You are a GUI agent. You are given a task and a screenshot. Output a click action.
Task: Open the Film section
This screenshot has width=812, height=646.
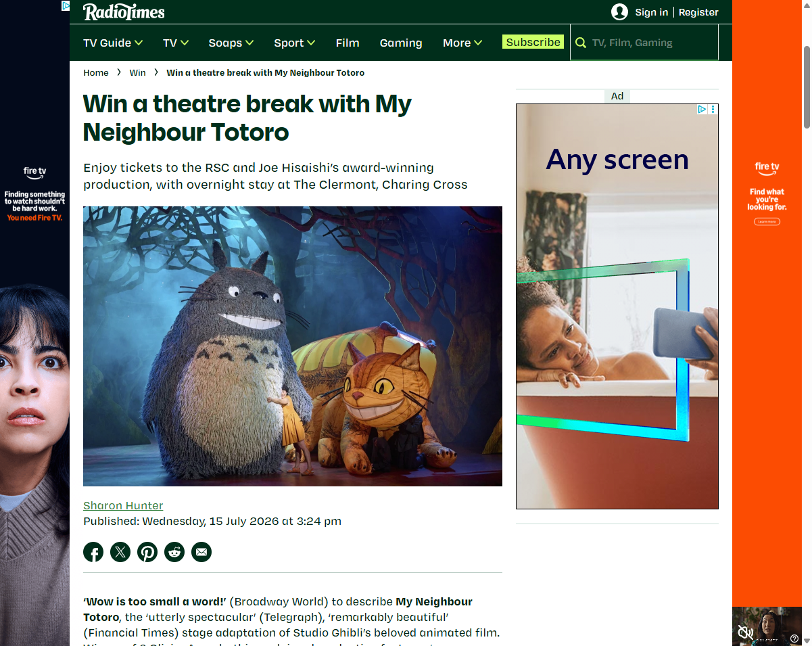(x=348, y=43)
